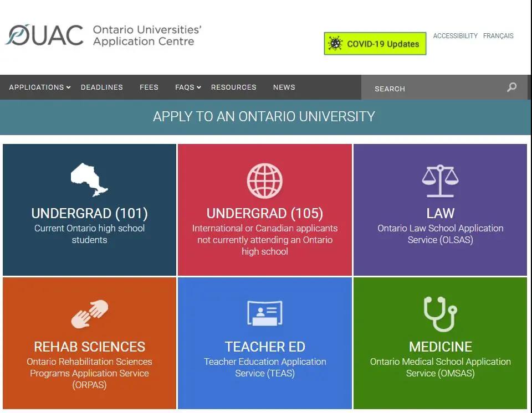Click 'Current Ontario high school students' text

coord(90,234)
